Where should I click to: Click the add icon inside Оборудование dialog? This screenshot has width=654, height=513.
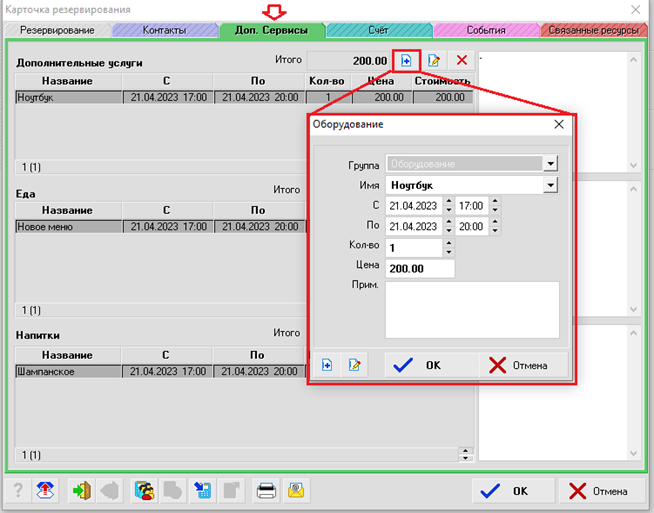pyautogui.click(x=327, y=365)
